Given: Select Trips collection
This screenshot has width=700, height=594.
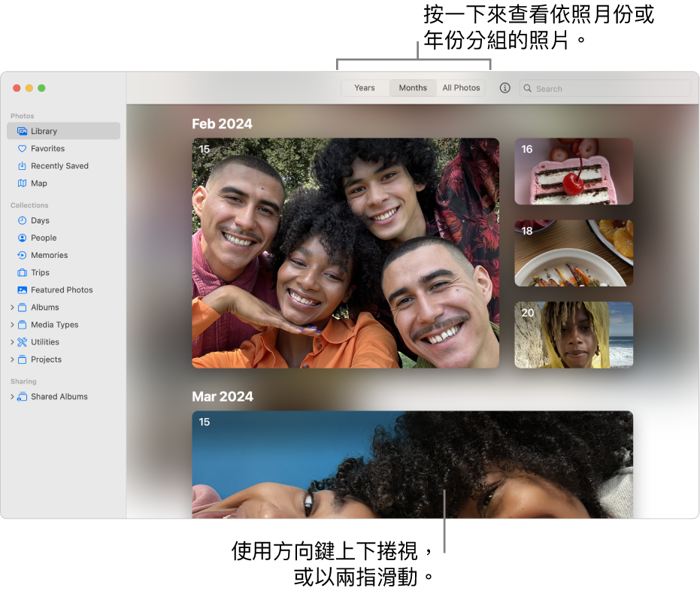Looking at the screenshot, I should pos(63,273).
